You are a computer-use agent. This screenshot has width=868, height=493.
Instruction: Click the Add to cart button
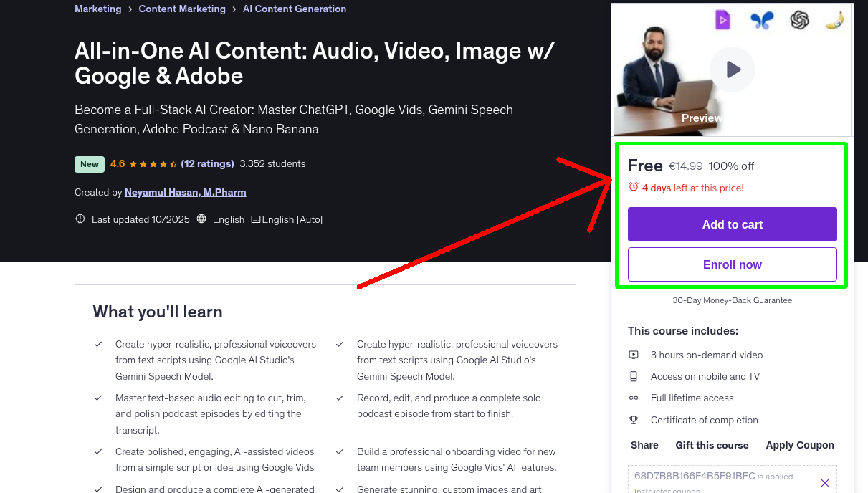pyautogui.click(x=732, y=224)
